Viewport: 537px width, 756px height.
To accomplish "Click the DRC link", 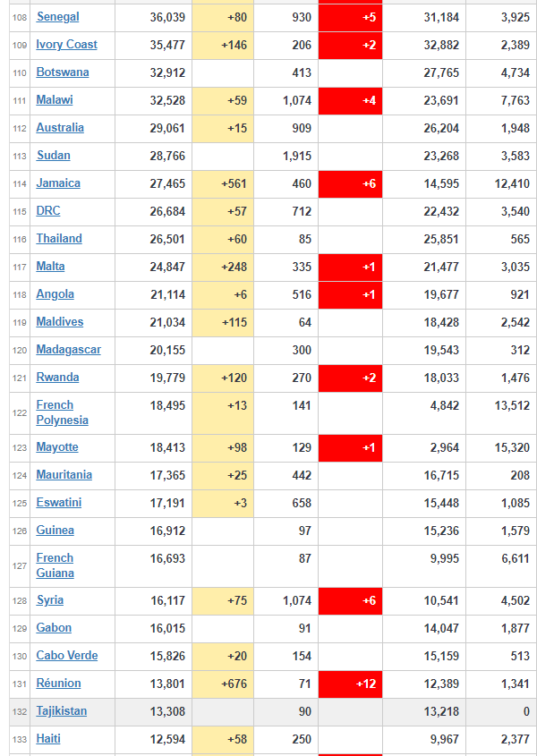I will (x=48, y=211).
